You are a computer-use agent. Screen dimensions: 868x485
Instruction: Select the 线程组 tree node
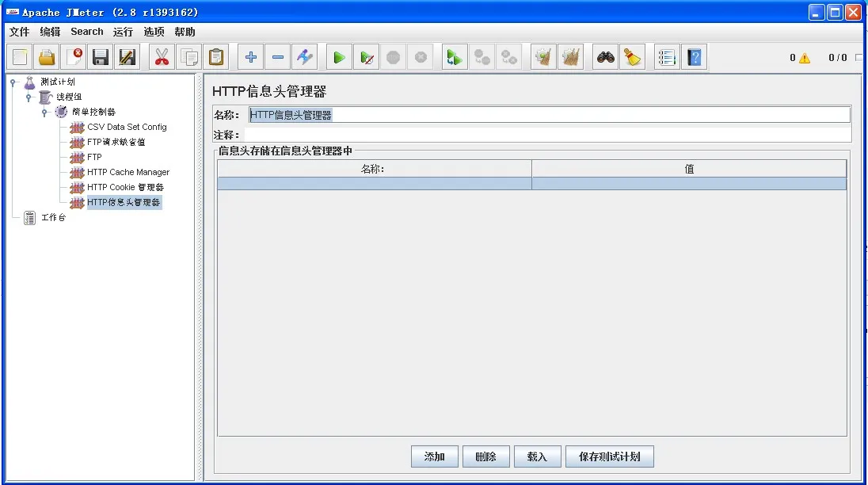point(69,97)
